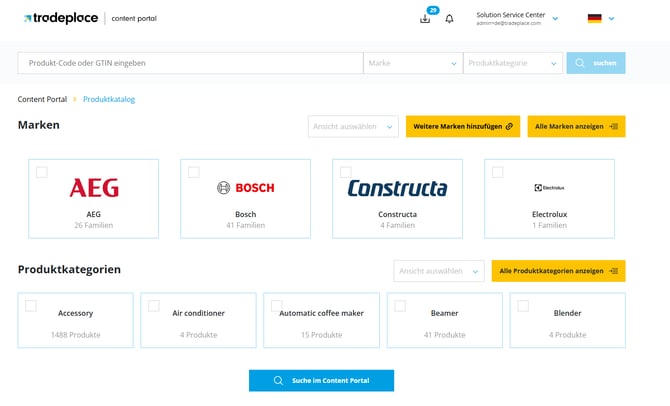The height and width of the screenshot is (406, 670).
Task: Open Ansicht auswählen dropdown for Marken
Action: (353, 127)
